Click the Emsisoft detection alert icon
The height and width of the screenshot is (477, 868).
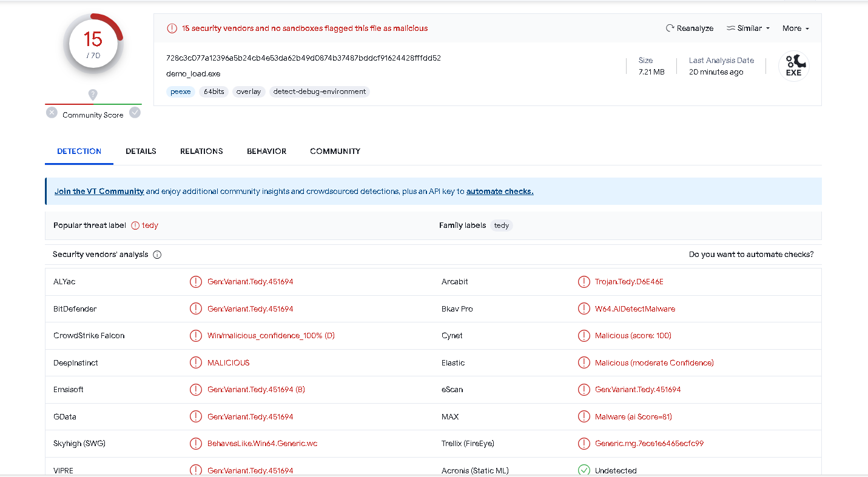pos(196,390)
